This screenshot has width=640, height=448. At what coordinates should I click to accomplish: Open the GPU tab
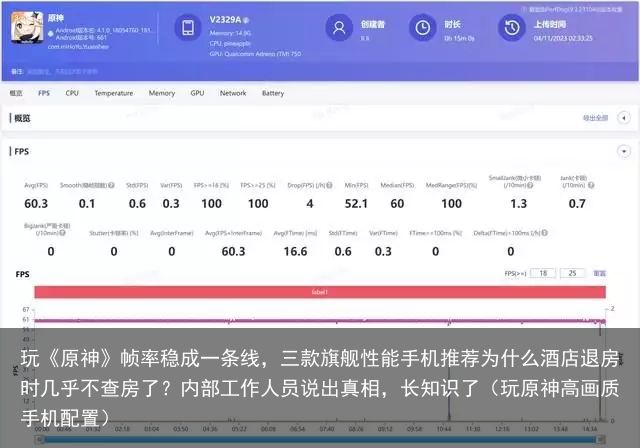197,93
